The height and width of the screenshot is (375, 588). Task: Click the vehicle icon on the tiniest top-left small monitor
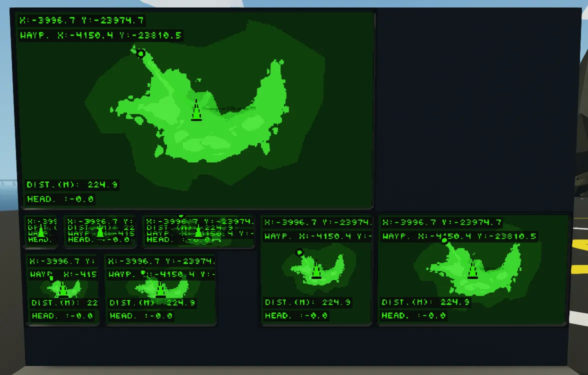41,232
